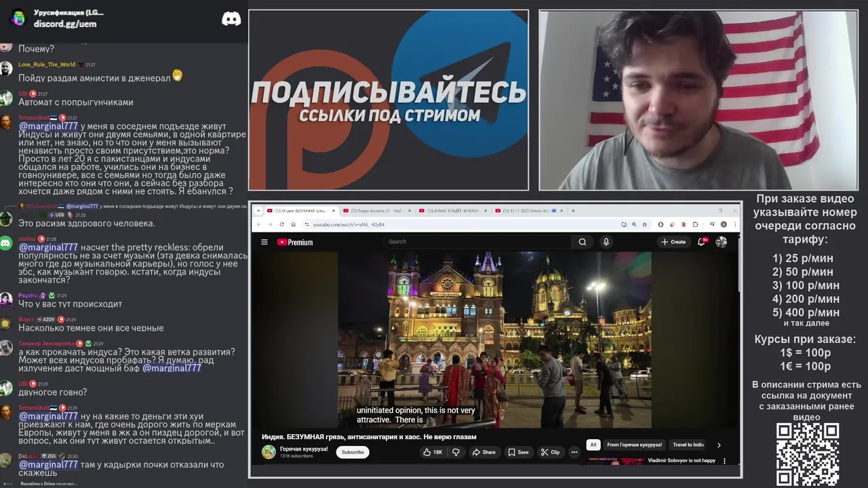Viewport: 868px width, 488px height.
Task: Open a new browser tab
Action: click(573, 211)
